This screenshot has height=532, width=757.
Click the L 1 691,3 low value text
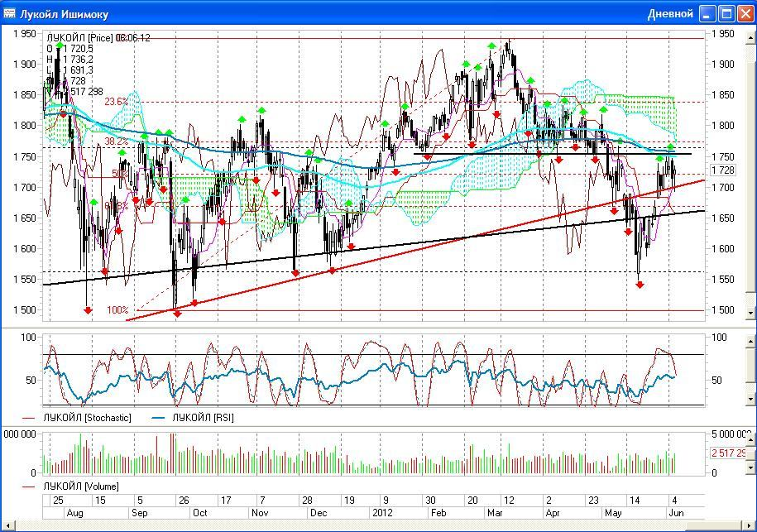(69, 70)
